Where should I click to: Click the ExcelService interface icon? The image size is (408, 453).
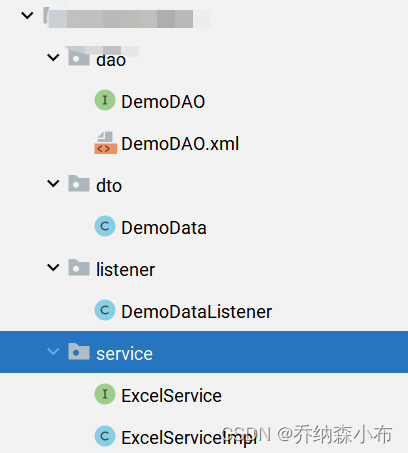pyautogui.click(x=105, y=394)
